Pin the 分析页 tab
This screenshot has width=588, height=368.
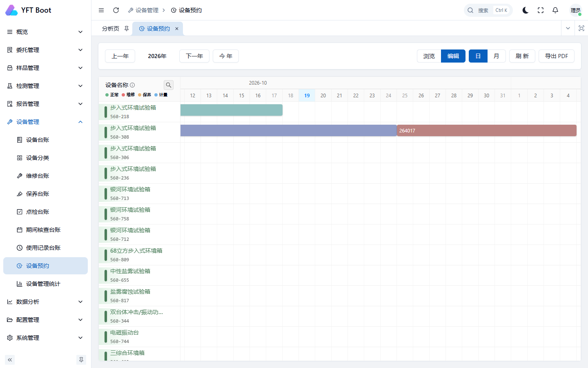click(x=127, y=29)
